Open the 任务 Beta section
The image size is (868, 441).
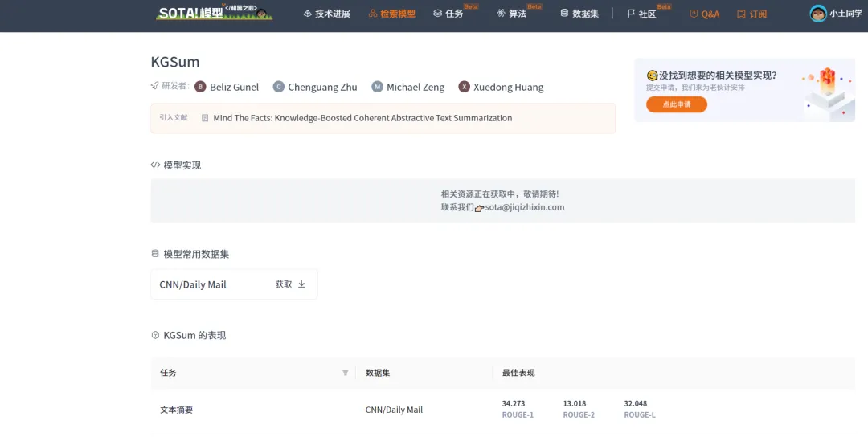click(448, 14)
